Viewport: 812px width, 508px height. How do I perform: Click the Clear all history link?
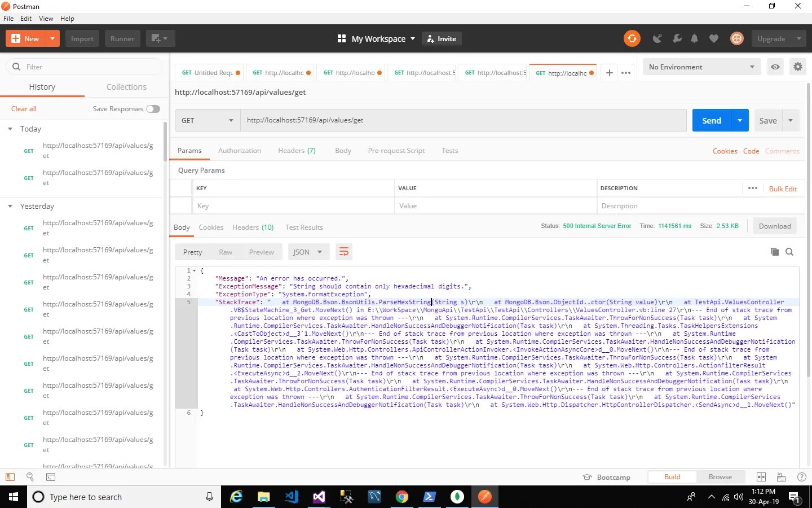(24, 109)
